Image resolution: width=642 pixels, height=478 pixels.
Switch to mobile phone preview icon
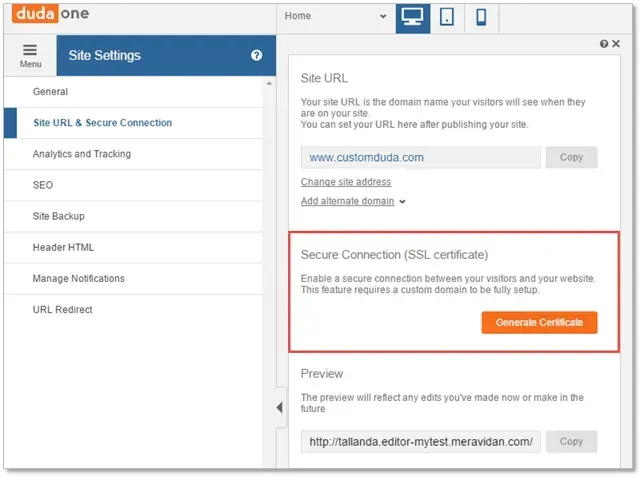481,18
